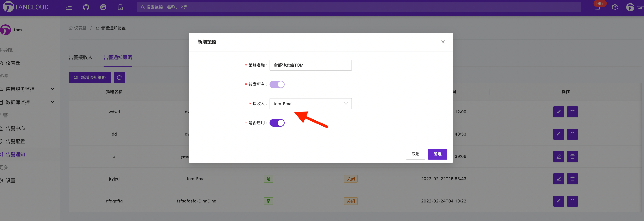
Task: Toggle the 转发所有 switch
Action: (x=277, y=84)
